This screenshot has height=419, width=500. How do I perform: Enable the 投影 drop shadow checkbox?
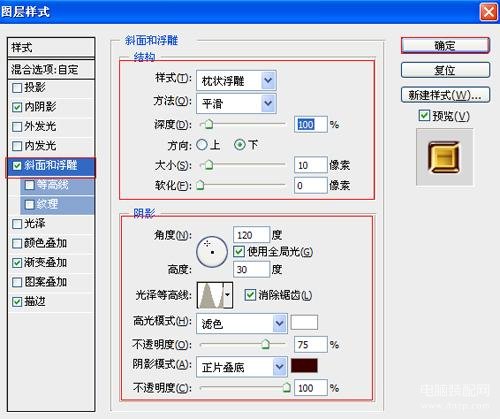click(x=17, y=88)
